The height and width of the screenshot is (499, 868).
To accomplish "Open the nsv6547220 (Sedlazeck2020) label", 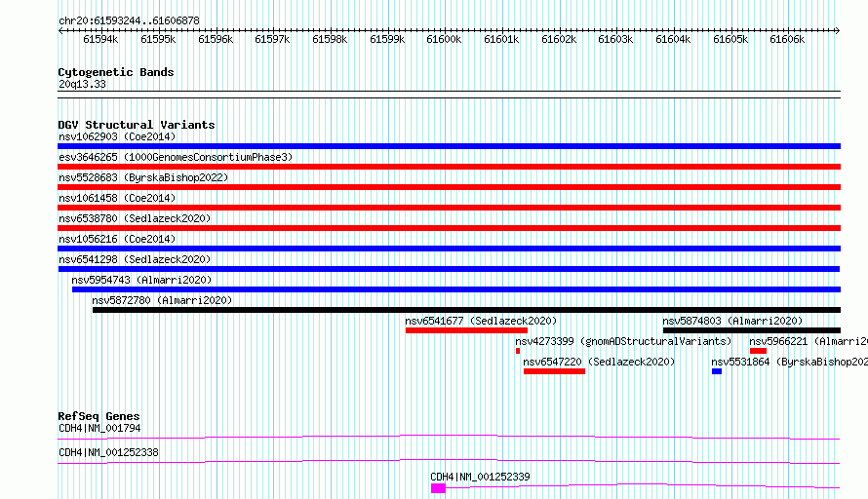I will pyautogui.click(x=599, y=362).
